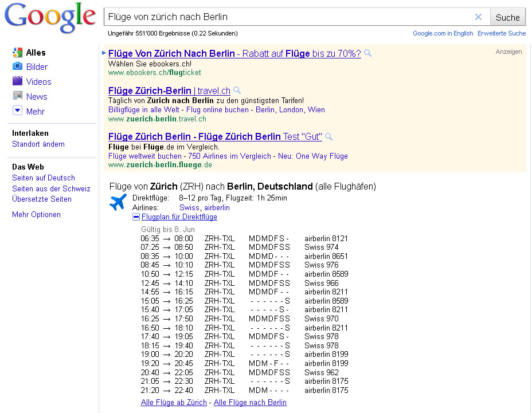Preview fluege.de ad with magnifier icon

pyautogui.click(x=328, y=136)
